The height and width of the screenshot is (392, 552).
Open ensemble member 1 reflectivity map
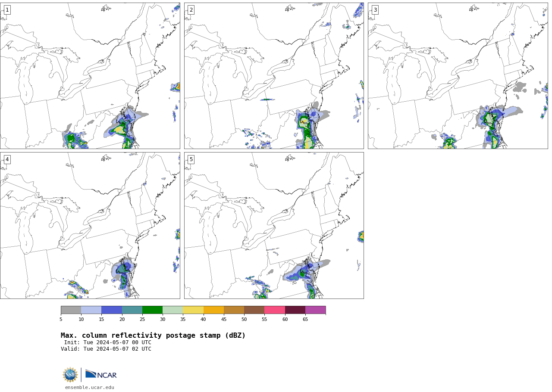(90, 76)
